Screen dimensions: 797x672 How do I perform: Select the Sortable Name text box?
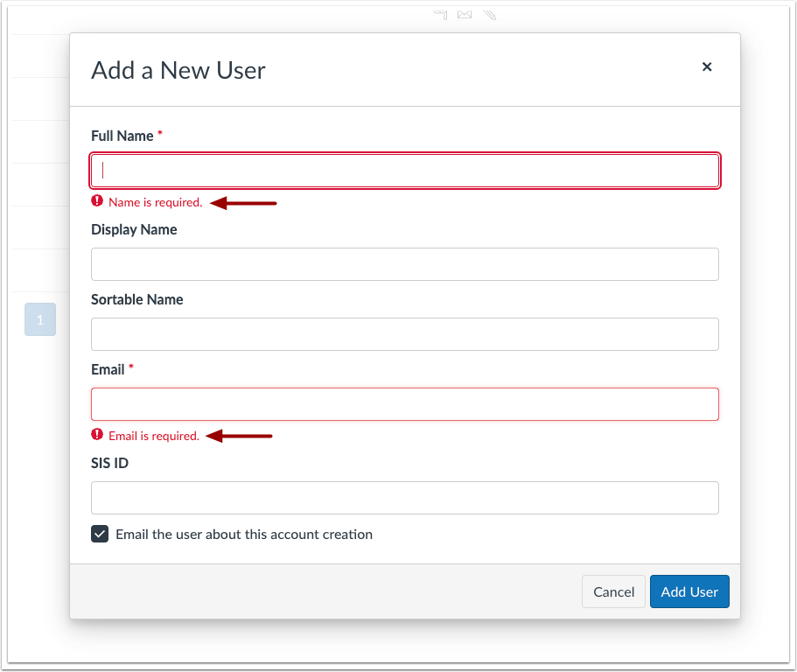click(404, 334)
